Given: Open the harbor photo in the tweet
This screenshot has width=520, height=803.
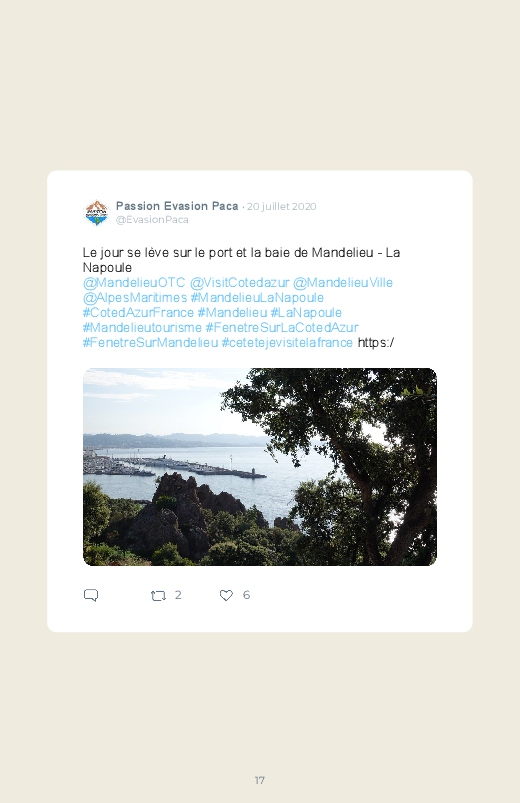Looking at the screenshot, I should [x=260, y=467].
